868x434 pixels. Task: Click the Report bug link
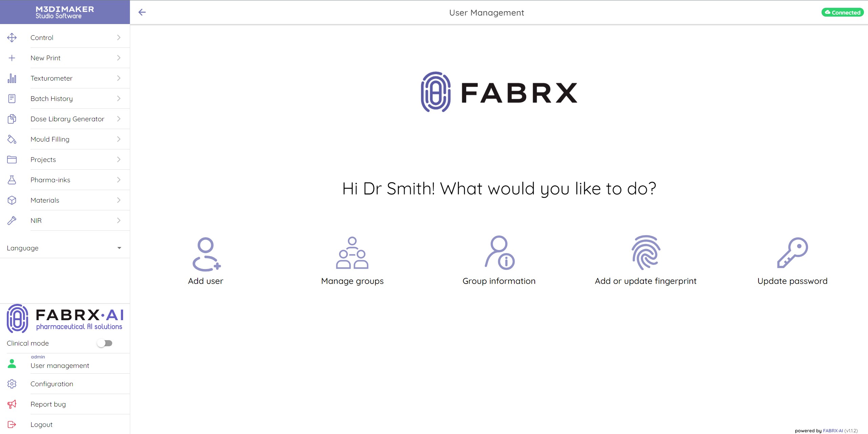tap(47, 404)
